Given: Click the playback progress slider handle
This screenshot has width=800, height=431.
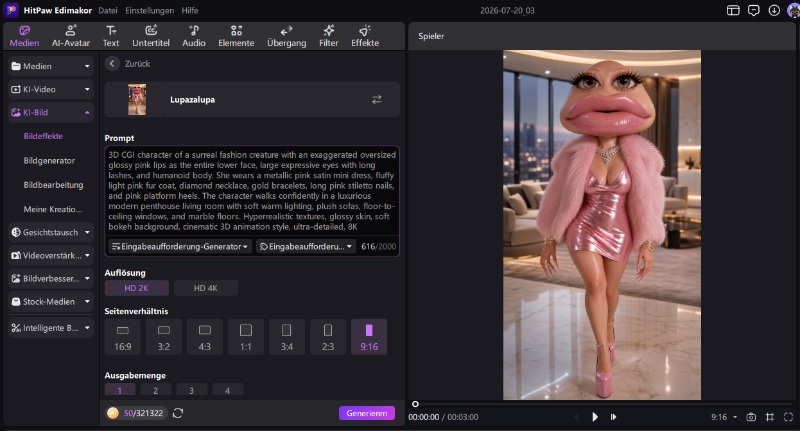Looking at the screenshot, I should pyautogui.click(x=415, y=404).
